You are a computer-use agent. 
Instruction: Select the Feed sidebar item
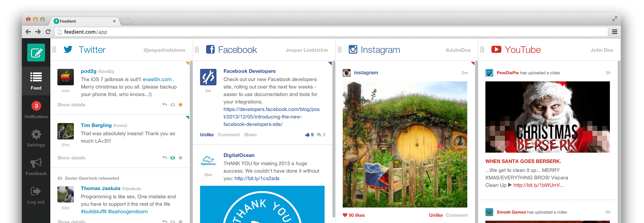(36, 81)
